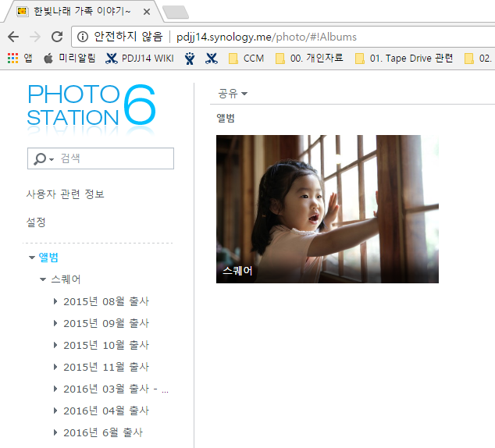Open the PDJJ14 WIKI bookmark
495x448 pixels.
(139, 58)
